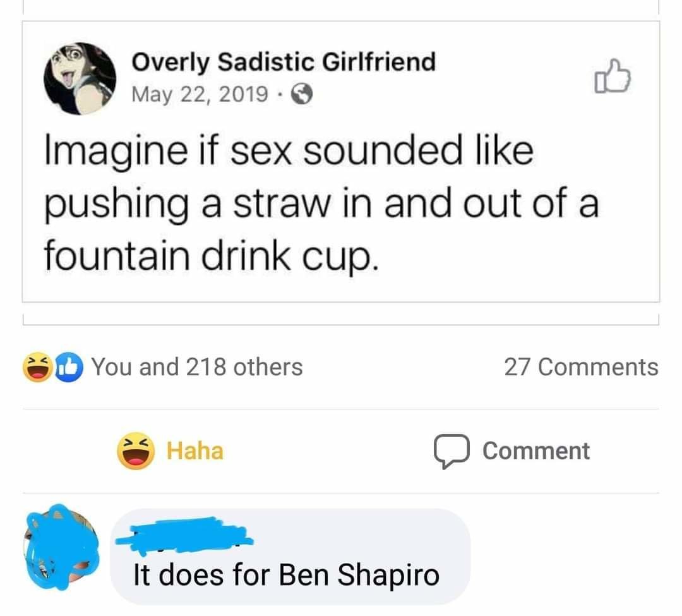Toggle the yellow Haha reaction label
This screenshot has width=682, height=616.
(194, 451)
